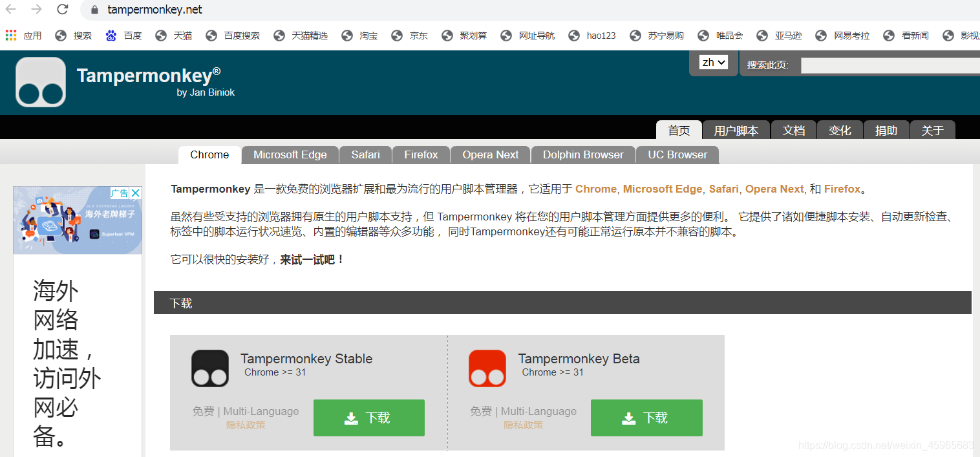Open the 用户脚本 tab
The height and width of the screenshot is (457, 980).
point(736,130)
